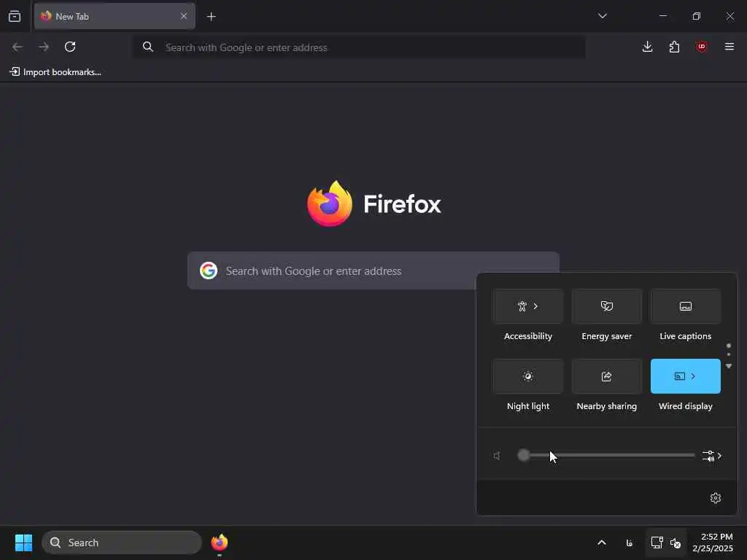Click the Google G logo in search box

[x=208, y=271]
